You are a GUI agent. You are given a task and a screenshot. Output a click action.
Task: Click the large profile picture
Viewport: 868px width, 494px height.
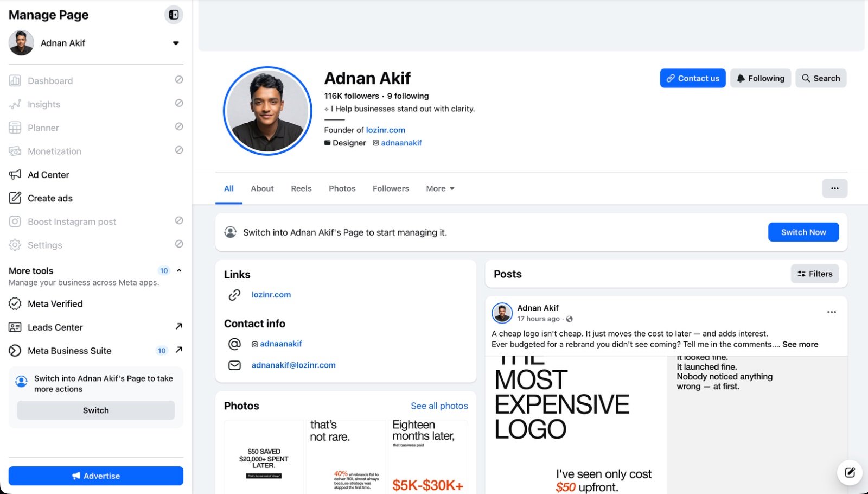pos(267,111)
